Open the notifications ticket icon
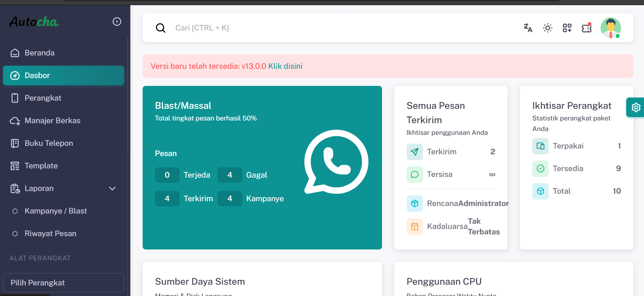 click(587, 28)
